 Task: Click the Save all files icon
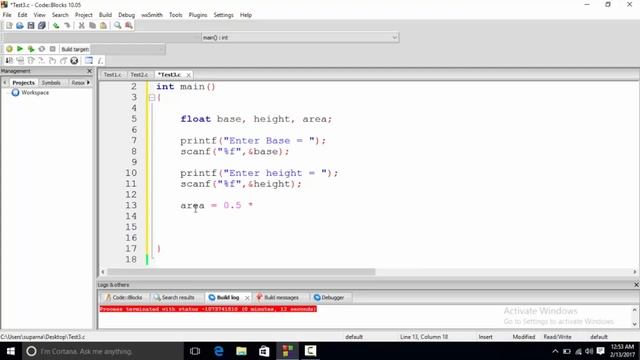coord(42,26)
